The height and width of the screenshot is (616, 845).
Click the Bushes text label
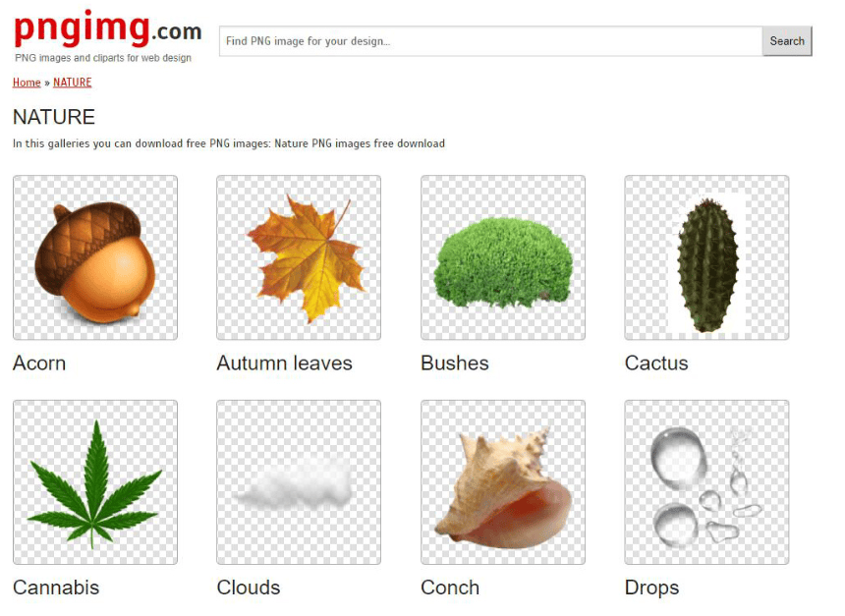tap(455, 364)
